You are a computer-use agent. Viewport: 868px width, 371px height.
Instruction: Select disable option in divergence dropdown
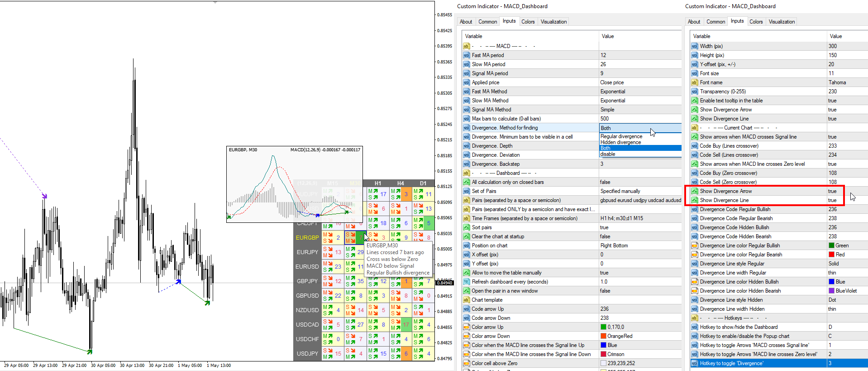tap(608, 154)
